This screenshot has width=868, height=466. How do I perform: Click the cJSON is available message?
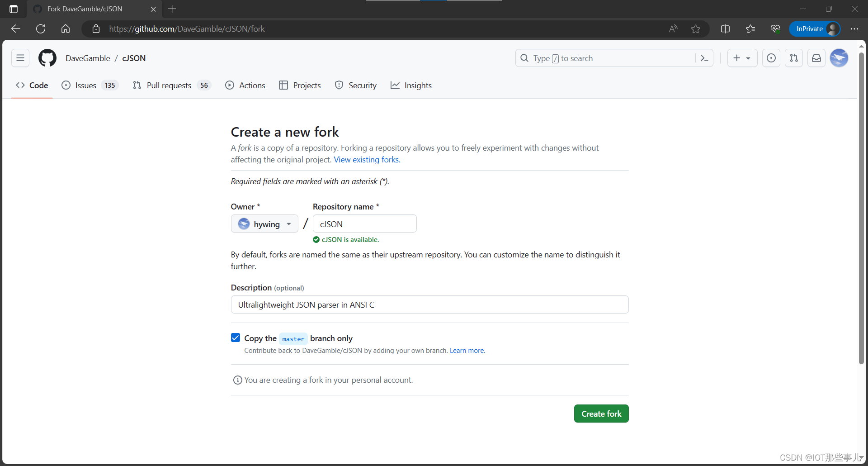(346, 240)
